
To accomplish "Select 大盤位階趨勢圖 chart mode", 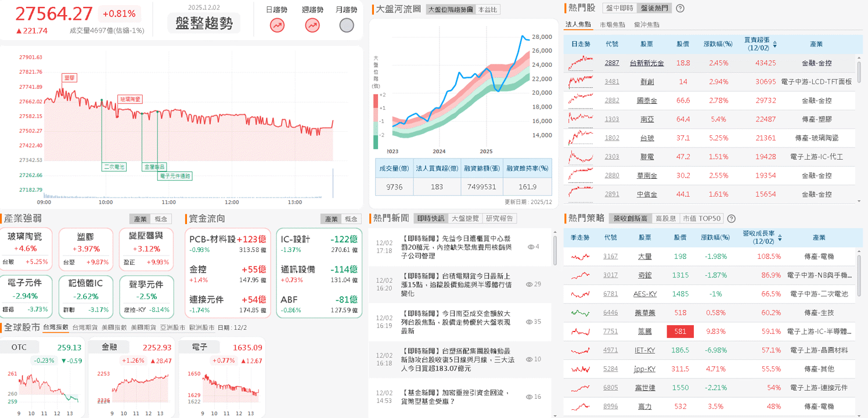I will coord(450,10).
